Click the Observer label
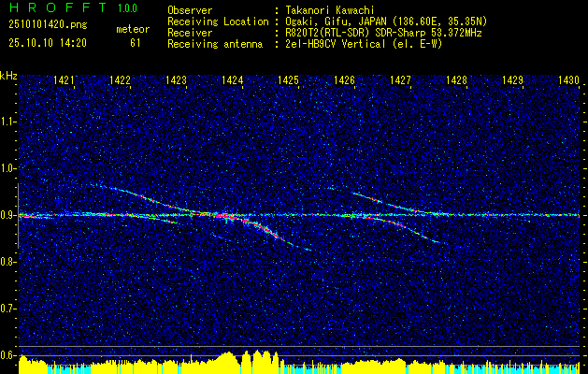 [190, 10]
